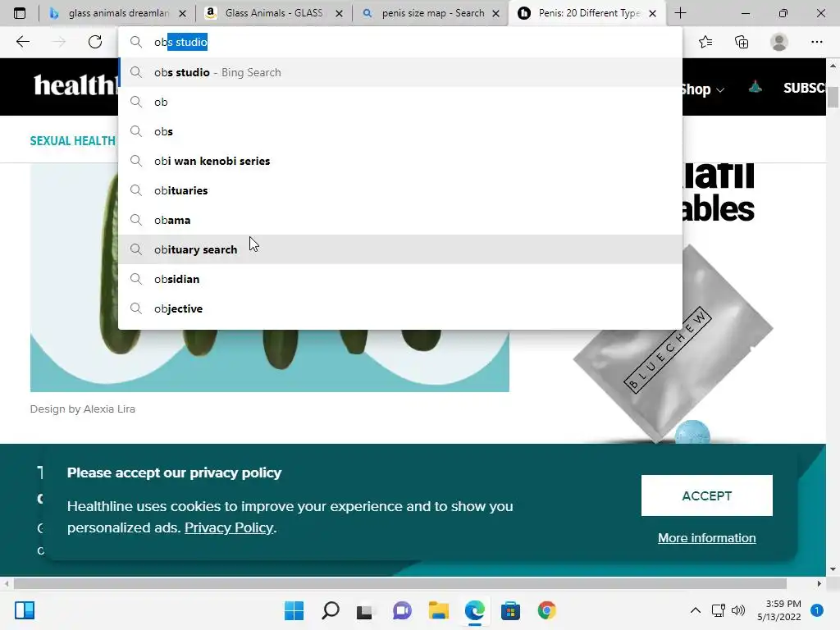This screenshot has height=630, width=840.
Task: Open taskbar Search magnifier
Action: pyautogui.click(x=330, y=610)
